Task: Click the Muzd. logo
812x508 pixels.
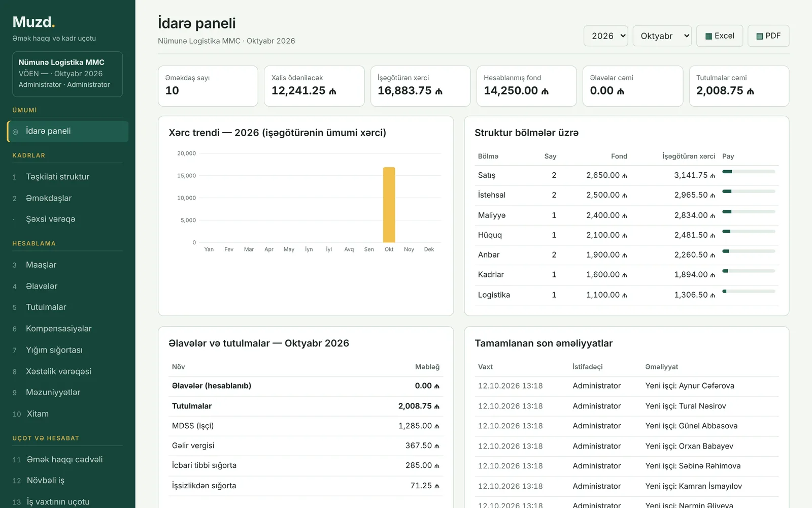Action: 33,22
